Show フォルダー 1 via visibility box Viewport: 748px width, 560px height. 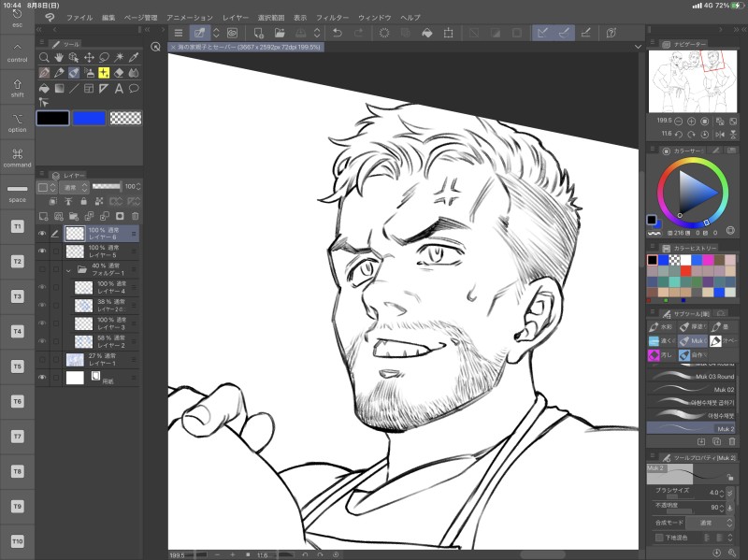(x=42, y=269)
